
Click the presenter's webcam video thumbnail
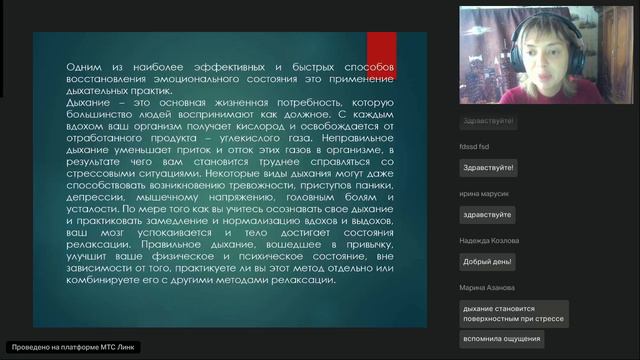[x=546, y=55]
